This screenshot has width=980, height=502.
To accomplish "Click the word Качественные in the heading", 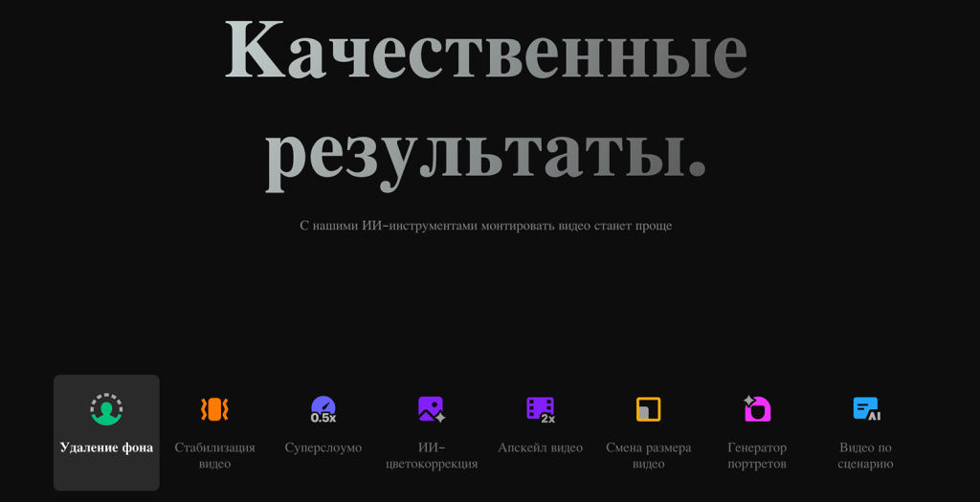I will (485, 50).
